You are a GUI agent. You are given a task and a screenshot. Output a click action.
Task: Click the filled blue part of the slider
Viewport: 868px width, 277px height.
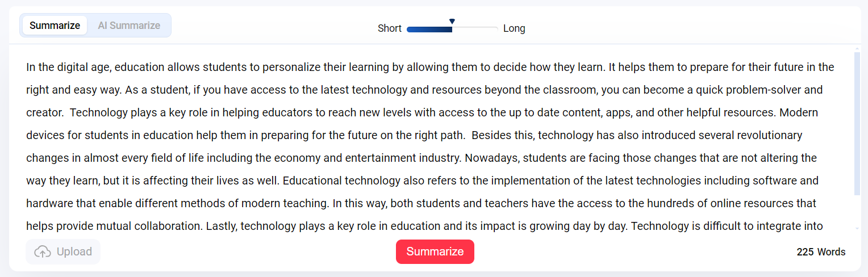coord(429,28)
